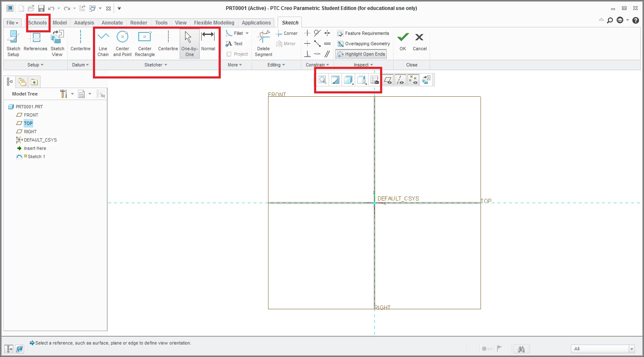644x357 pixels.
Task: Expand the More group dropdown
Action: click(x=235, y=65)
